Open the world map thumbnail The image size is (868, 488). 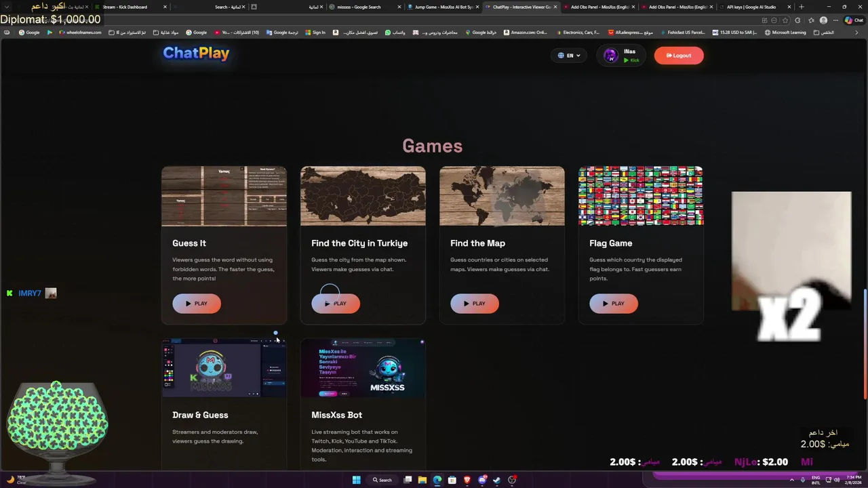pos(502,196)
